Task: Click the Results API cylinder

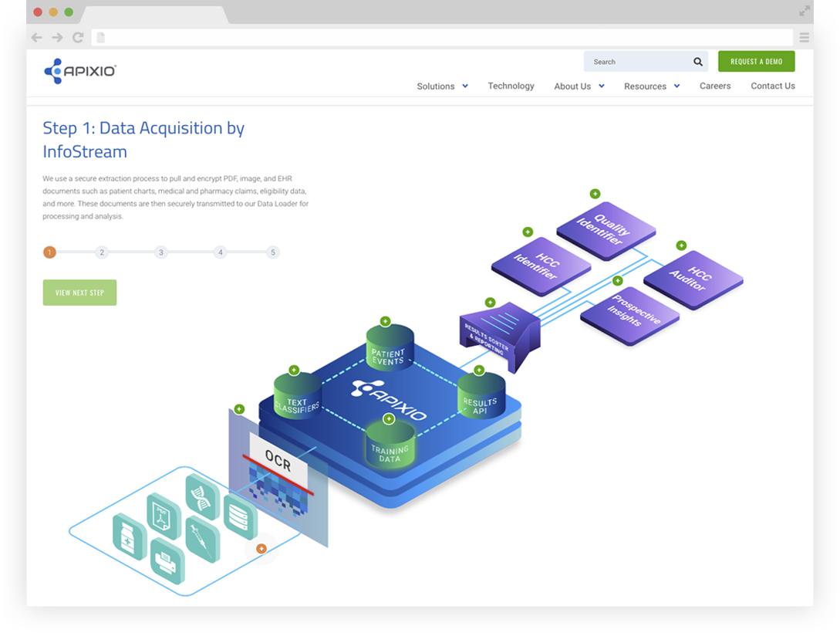Action: point(481,397)
